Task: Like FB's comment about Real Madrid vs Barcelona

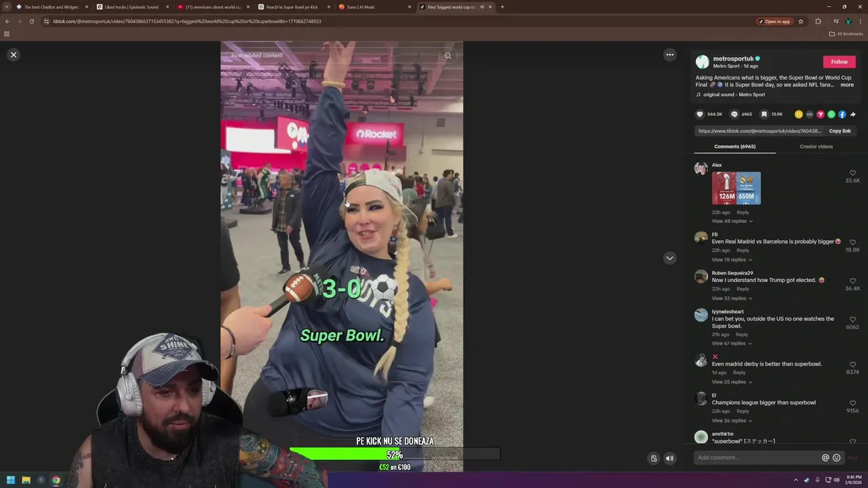Action: tap(852, 242)
